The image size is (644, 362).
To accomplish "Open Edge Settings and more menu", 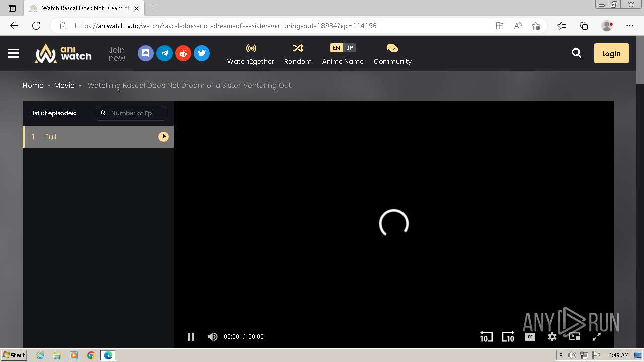I will pyautogui.click(x=630, y=26).
